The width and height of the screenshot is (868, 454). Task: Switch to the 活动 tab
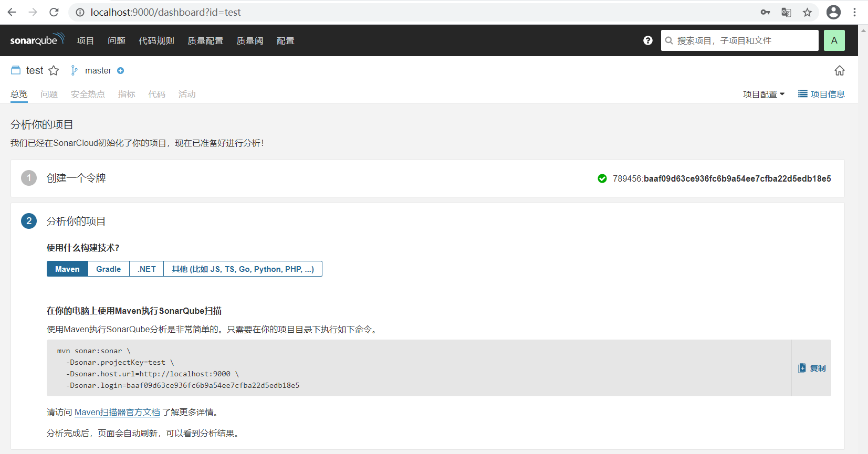187,94
